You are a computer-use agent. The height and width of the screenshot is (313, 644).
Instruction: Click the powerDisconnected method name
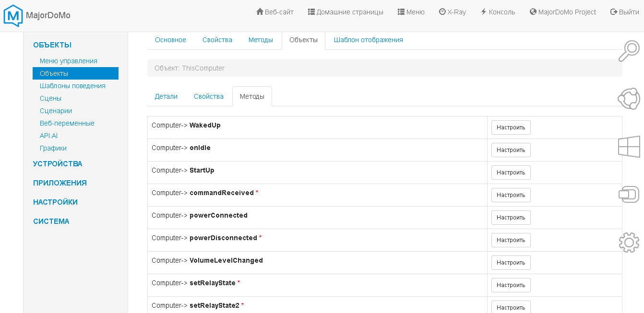(223, 238)
